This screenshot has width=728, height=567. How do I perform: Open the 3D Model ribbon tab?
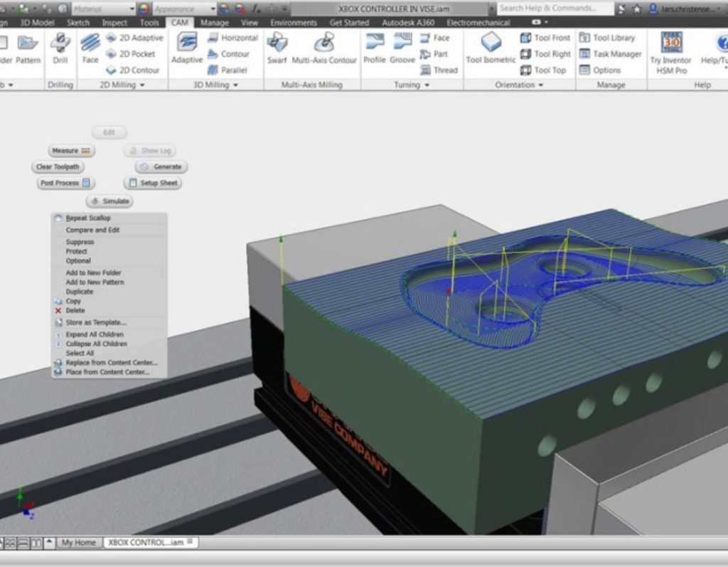tap(37, 22)
